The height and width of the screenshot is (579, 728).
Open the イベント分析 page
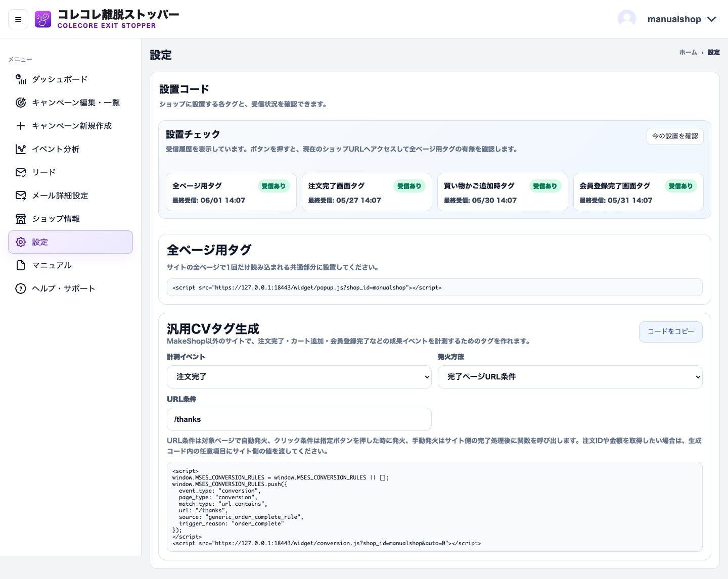pos(70,149)
